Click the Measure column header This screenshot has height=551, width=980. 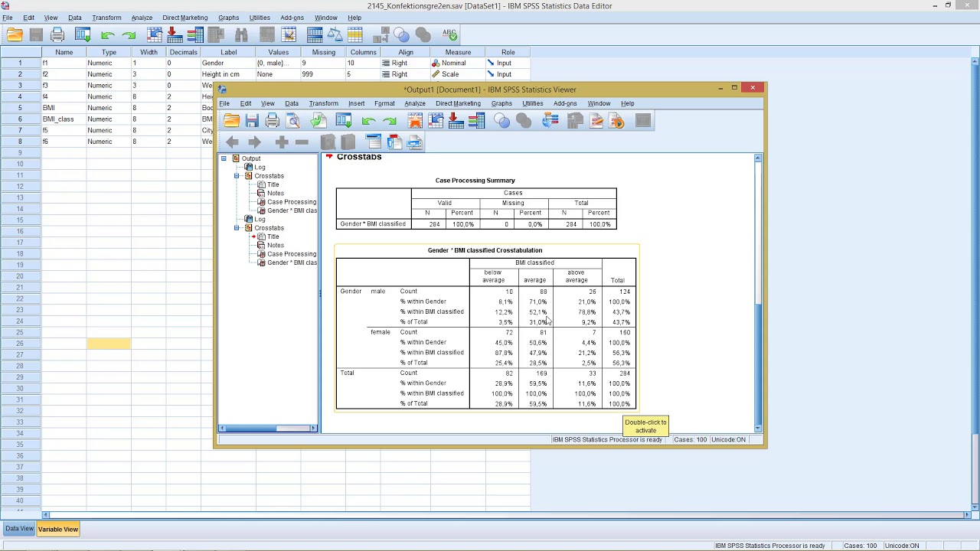(458, 52)
